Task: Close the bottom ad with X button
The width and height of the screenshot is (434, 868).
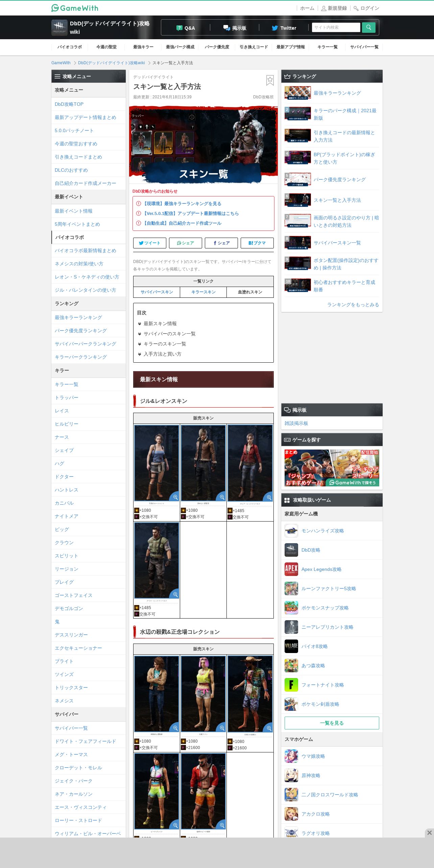Action: click(x=429, y=833)
